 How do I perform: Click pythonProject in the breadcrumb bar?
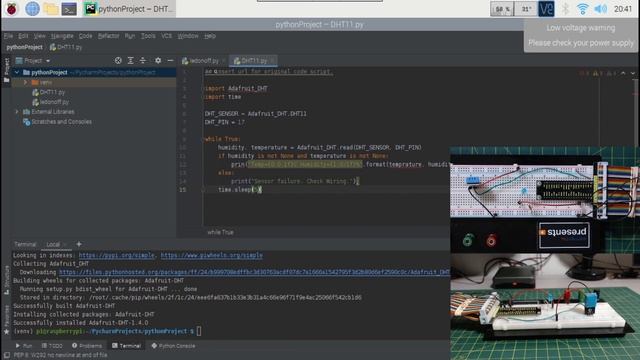[x=24, y=47]
